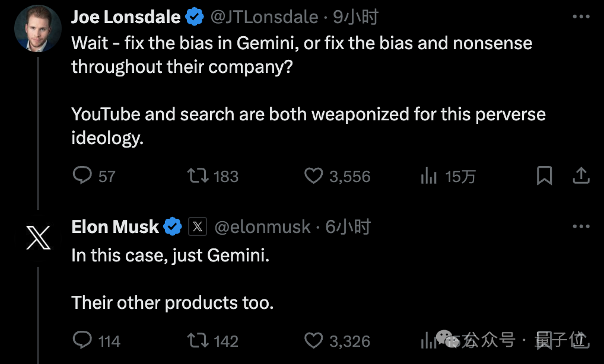Open more options on Elon Musk's tweet

[x=581, y=226]
